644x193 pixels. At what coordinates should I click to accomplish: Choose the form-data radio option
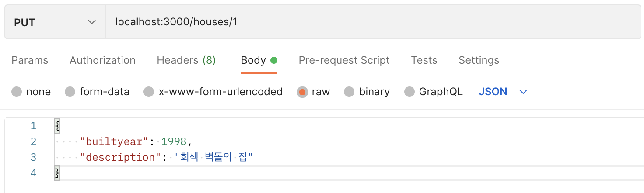point(70,92)
